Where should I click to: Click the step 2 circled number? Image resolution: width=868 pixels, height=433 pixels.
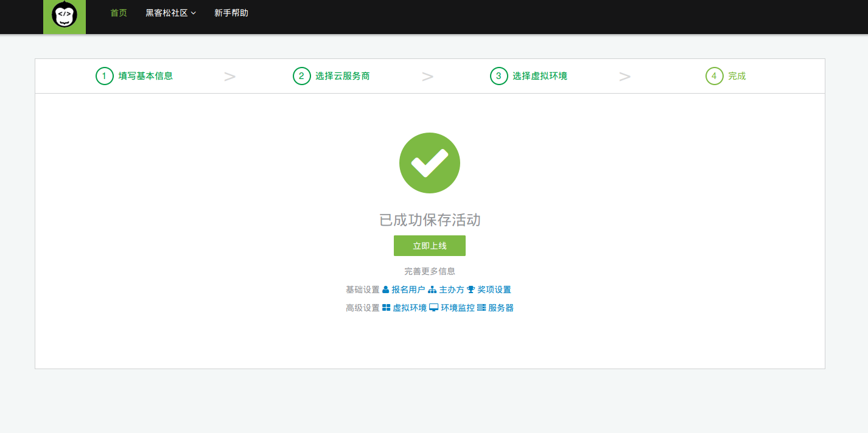pyautogui.click(x=302, y=76)
